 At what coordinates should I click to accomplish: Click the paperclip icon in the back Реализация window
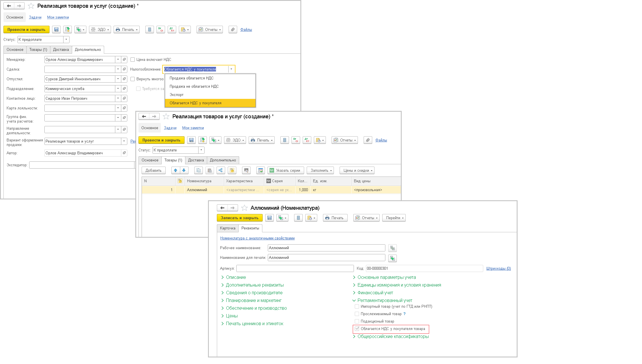233,30
